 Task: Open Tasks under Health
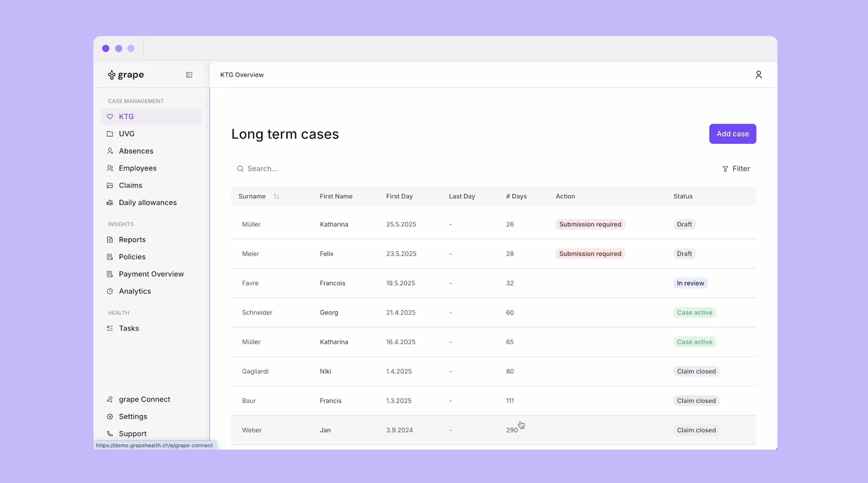[151, 328]
